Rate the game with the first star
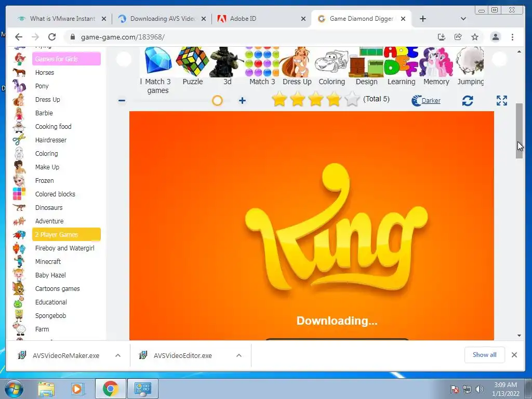The width and height of the screenshot is (532, 399). point(279,99)
